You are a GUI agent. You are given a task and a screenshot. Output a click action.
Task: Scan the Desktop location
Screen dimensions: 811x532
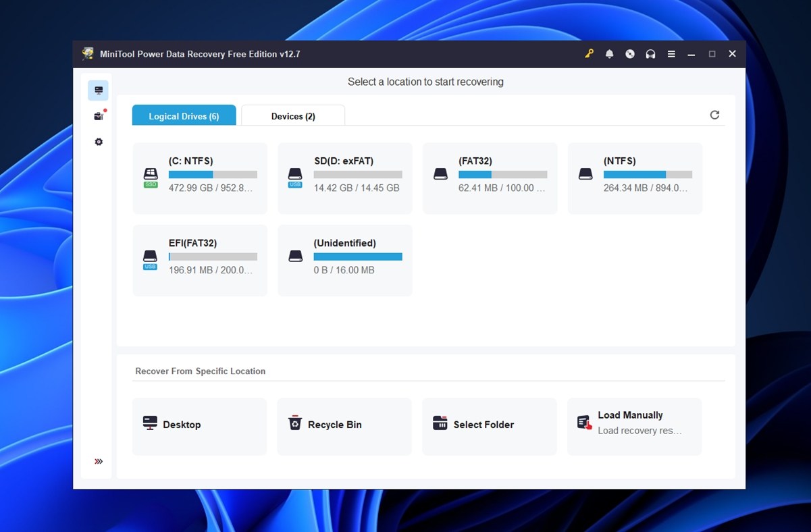coord(199,425)
